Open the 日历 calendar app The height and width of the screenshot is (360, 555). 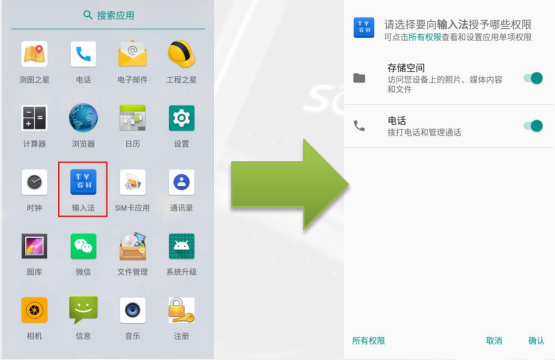[x=132, y=118]
